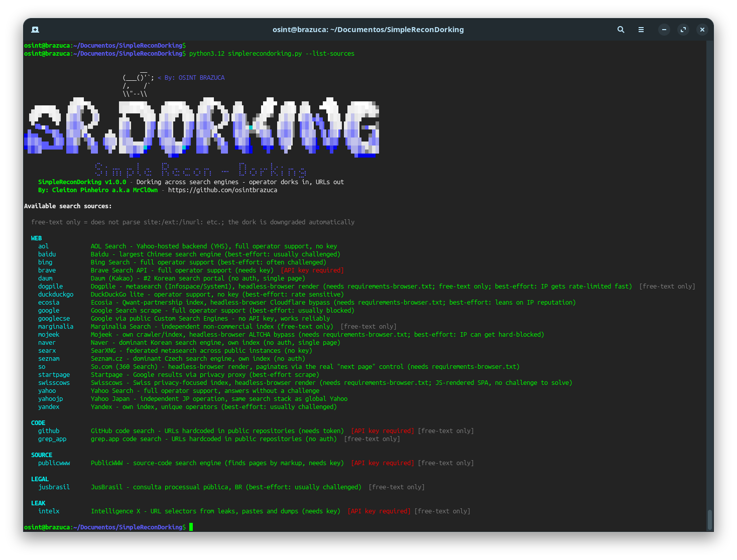Click the window title osint@brazuca path text

(x=368, y=30)
